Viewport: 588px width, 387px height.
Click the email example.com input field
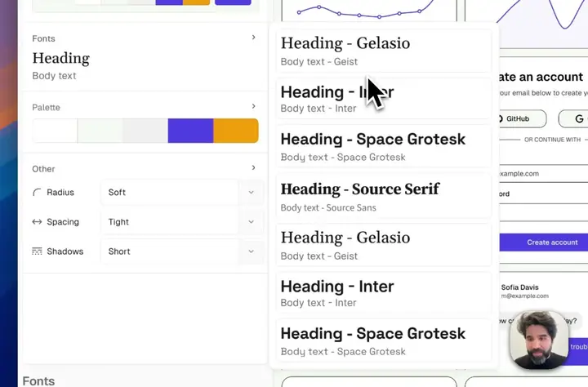click(543, 174)
